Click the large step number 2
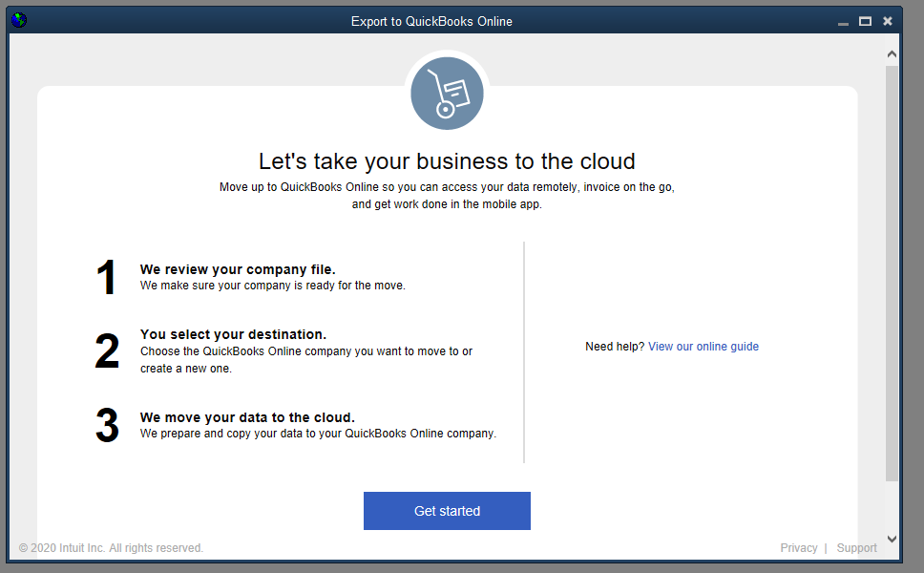Screen dimensions: 924x573 107,351
